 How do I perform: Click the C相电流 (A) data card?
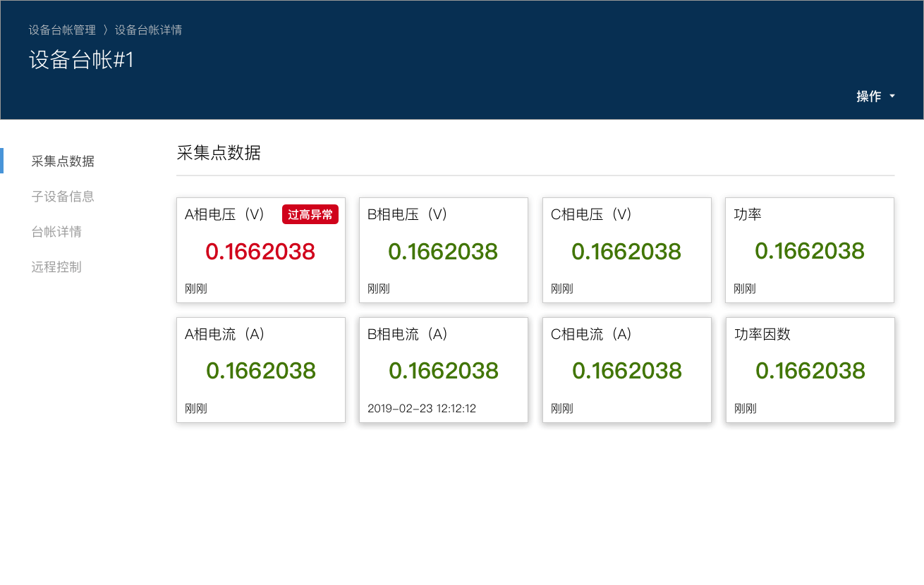click(x=626, y=370)
